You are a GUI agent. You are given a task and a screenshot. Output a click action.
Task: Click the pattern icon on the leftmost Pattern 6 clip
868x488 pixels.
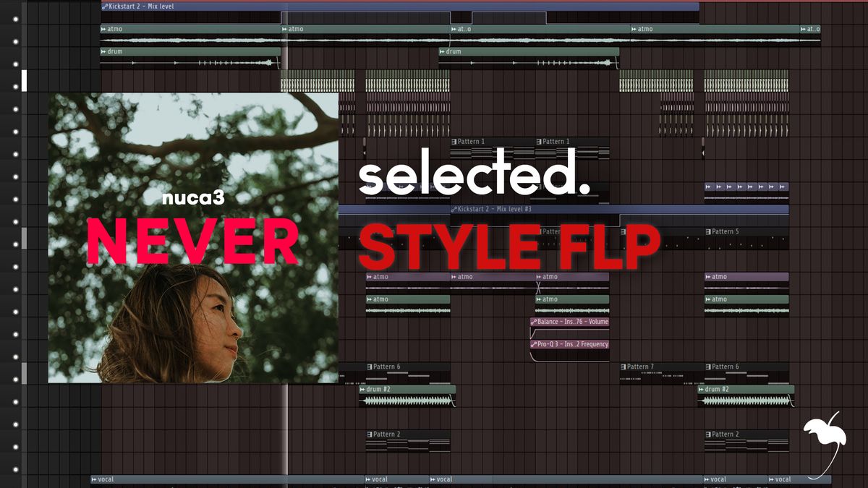(x=370, y=367)
